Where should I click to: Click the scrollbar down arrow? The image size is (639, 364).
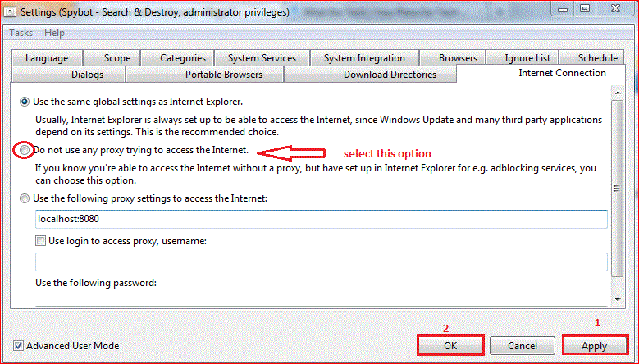618,300
